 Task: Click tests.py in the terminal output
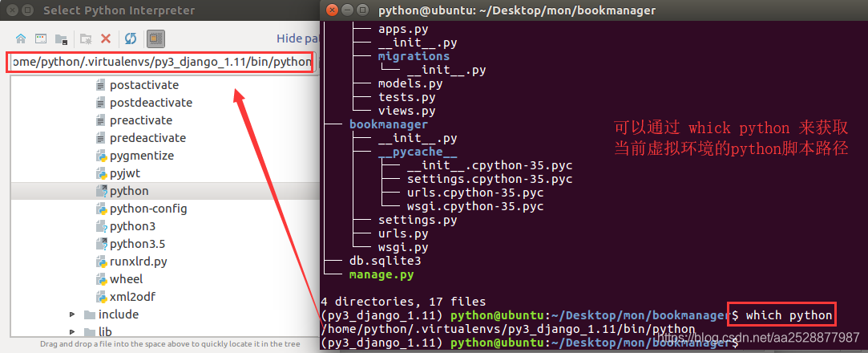[406, 97]
